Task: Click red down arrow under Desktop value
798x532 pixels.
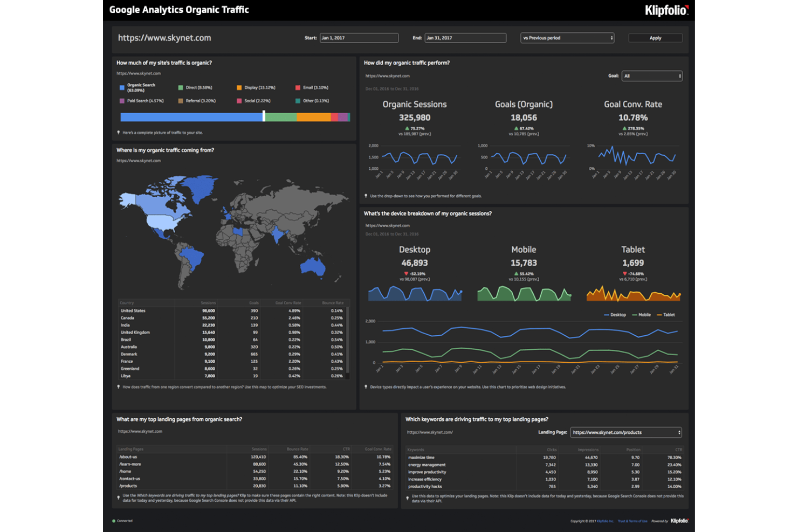Action: [x=406, y=274]
